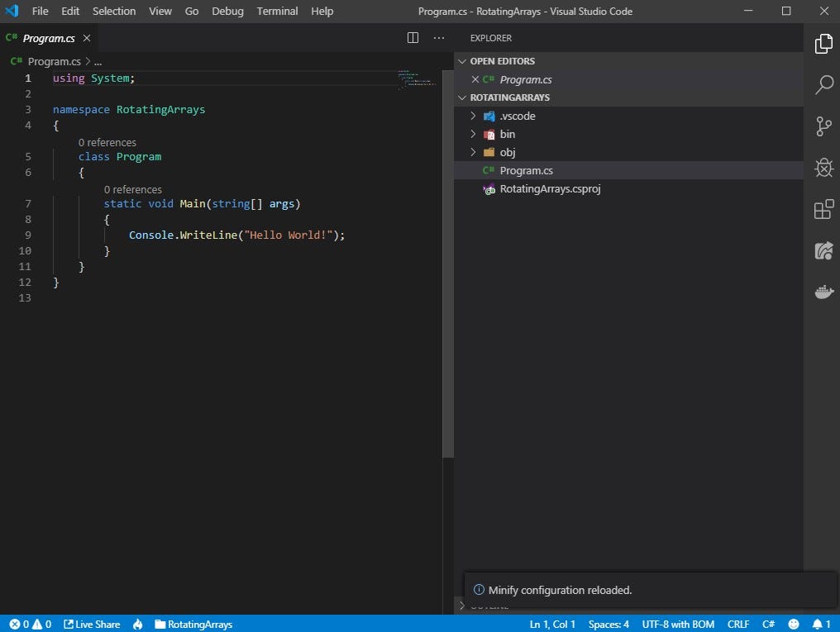Open the Extensions view
The height and width of the screenshot is (632, 840).
coord(823,209)
